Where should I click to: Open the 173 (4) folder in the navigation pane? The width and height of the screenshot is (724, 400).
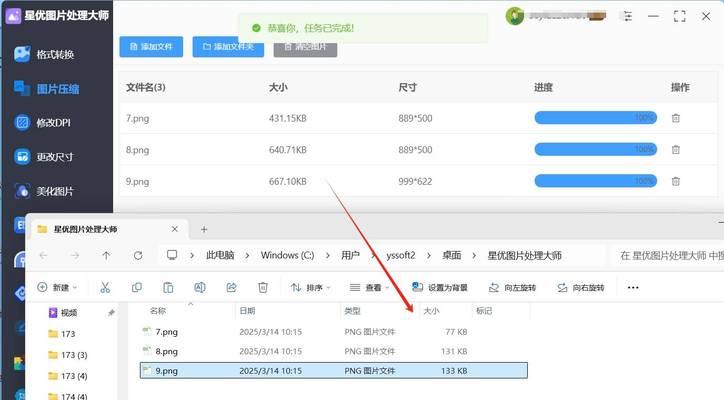point(68,376)
